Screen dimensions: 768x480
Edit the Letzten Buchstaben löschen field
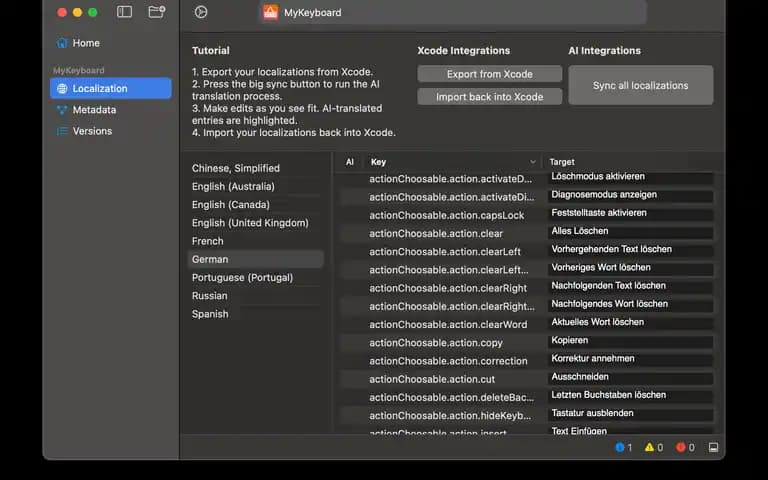[630, 395]
